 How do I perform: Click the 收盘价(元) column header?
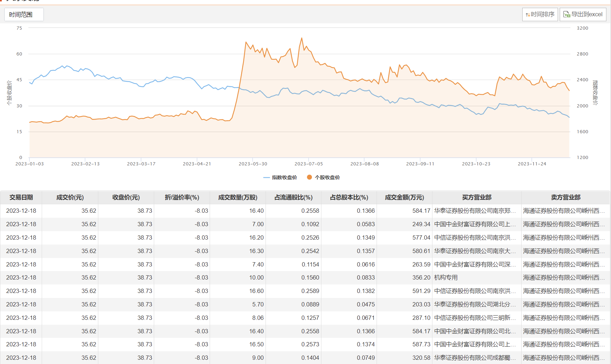pos(126,198)
